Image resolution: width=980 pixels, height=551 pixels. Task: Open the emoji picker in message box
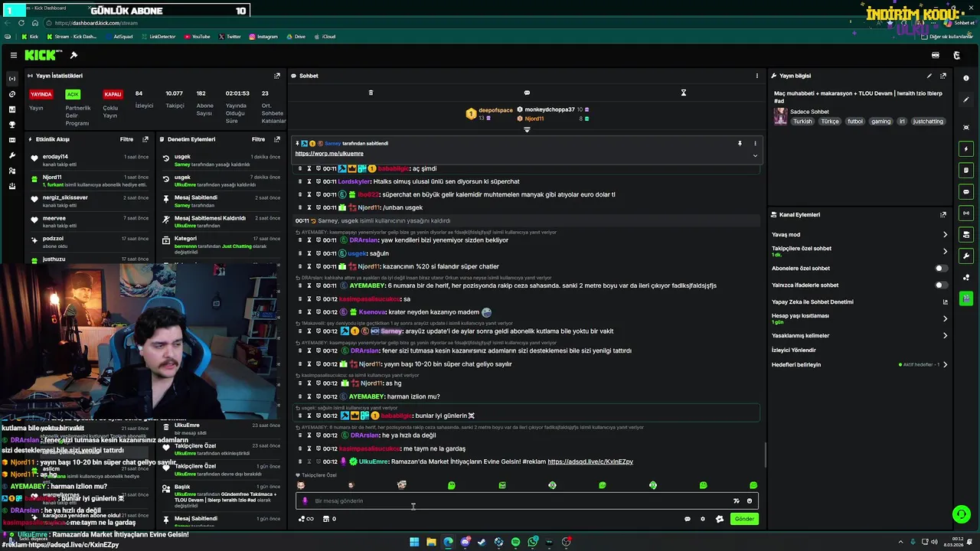[750, 501]
